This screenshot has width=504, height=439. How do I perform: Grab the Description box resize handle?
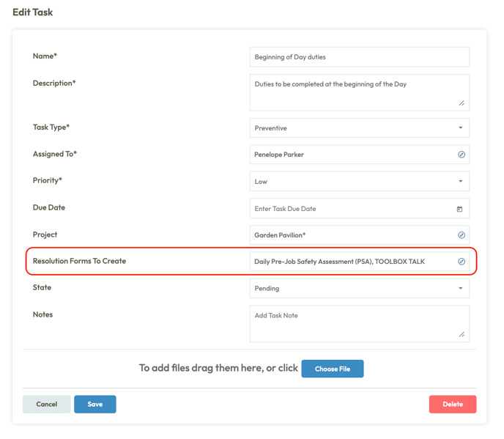[x=462, y=103]
